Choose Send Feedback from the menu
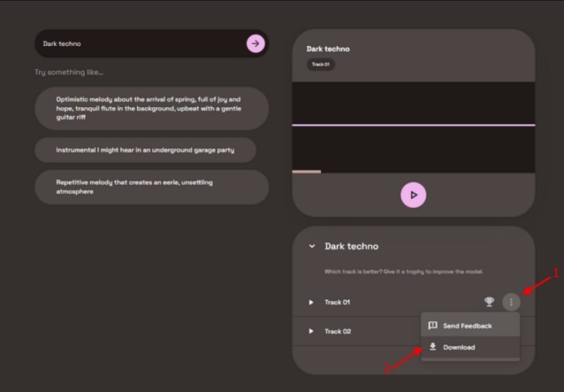This screenshot has height=392, width=564. [470, 326]
